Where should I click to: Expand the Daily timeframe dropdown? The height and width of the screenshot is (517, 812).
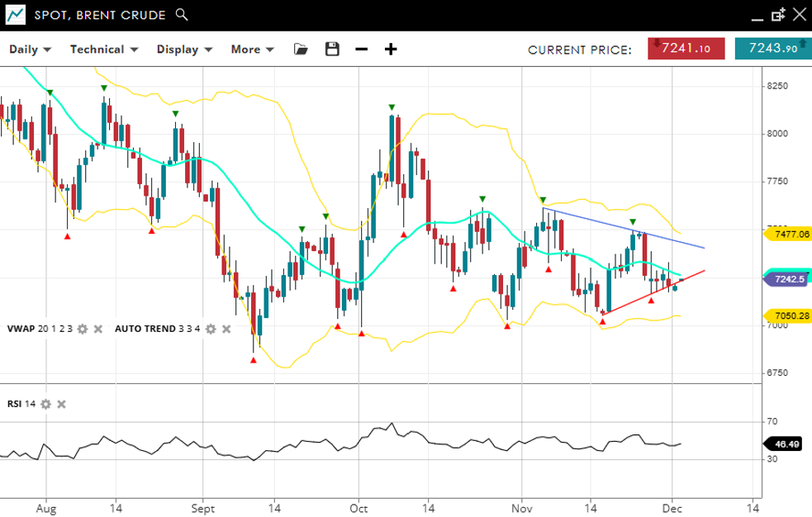30,50
